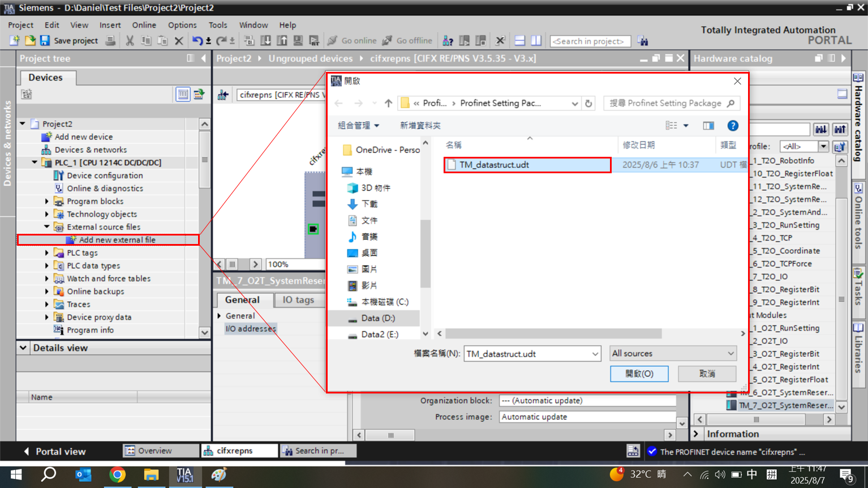Screen dimensions: 868x488
Task: Click the Print toolbar icon
Action: pyautogui.click(x=110, y=41)
